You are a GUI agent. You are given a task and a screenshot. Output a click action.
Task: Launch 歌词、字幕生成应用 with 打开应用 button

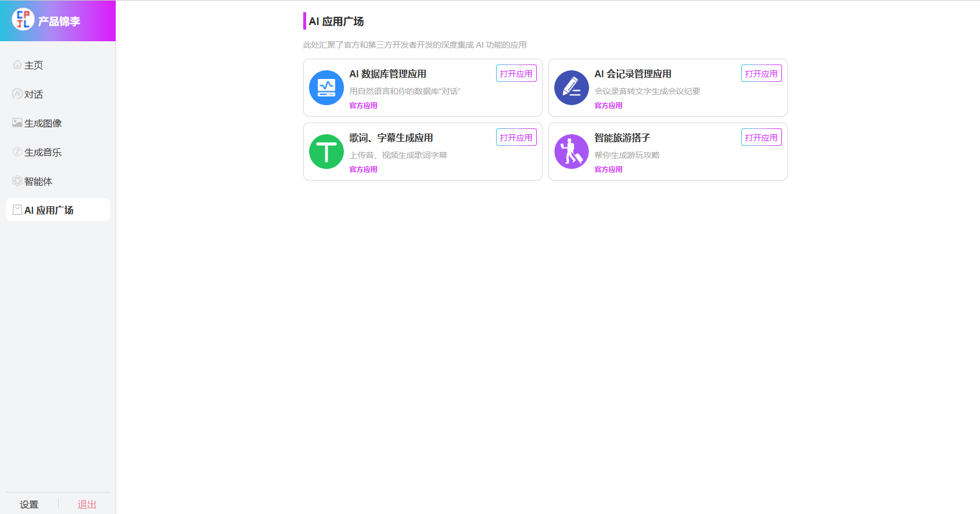pyautogui.click(x=516, y=138)
